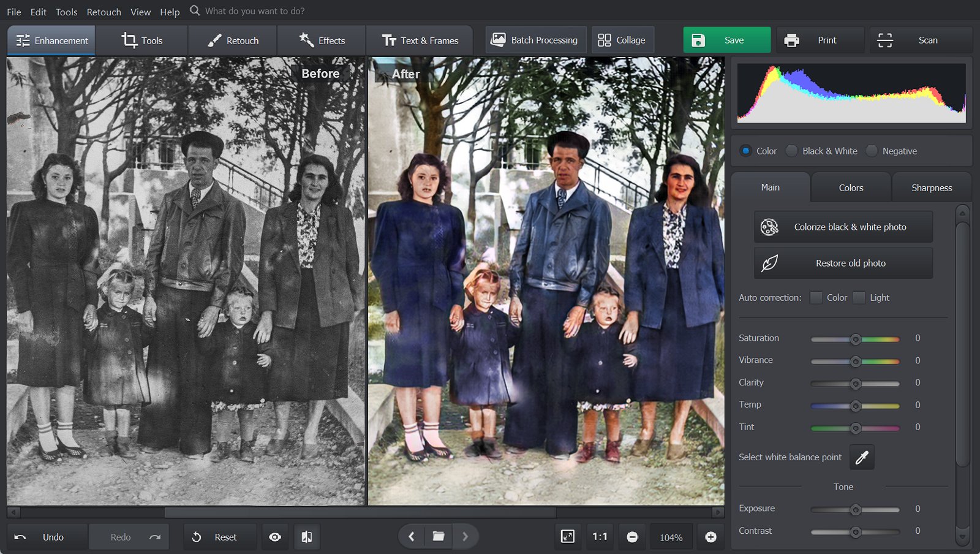Zoom in with the plus icon
The image size is (980, 554).
tap(710, 537)
